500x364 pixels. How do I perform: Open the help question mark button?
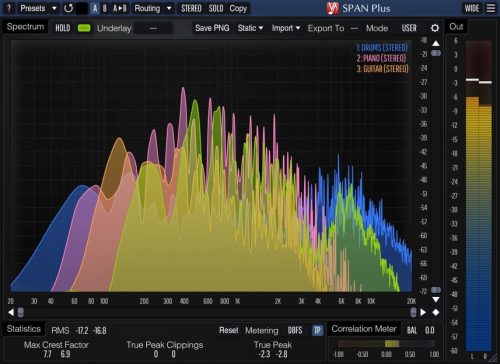(9, 8)
